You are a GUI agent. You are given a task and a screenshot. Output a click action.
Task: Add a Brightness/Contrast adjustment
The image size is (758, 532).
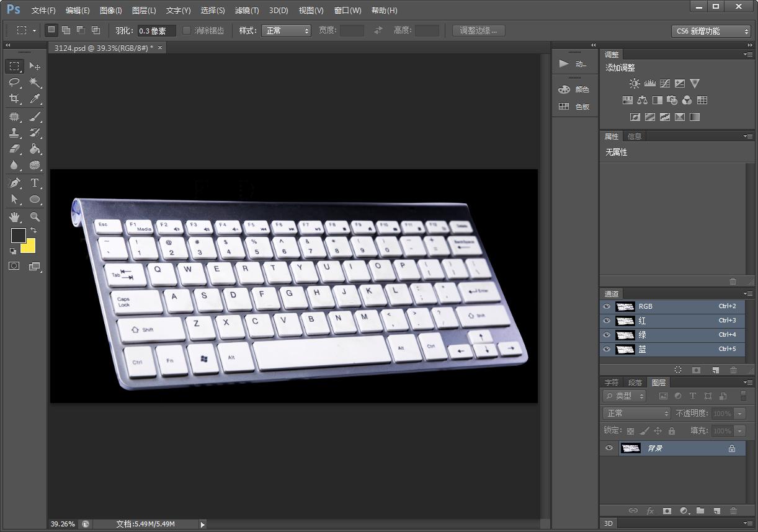pos(635,83)
